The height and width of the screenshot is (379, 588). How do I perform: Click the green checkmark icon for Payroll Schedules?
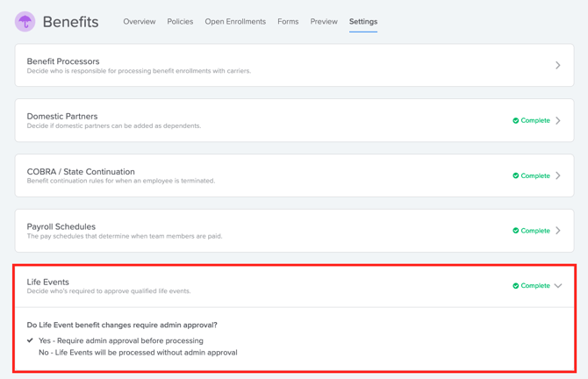[516, 231]
